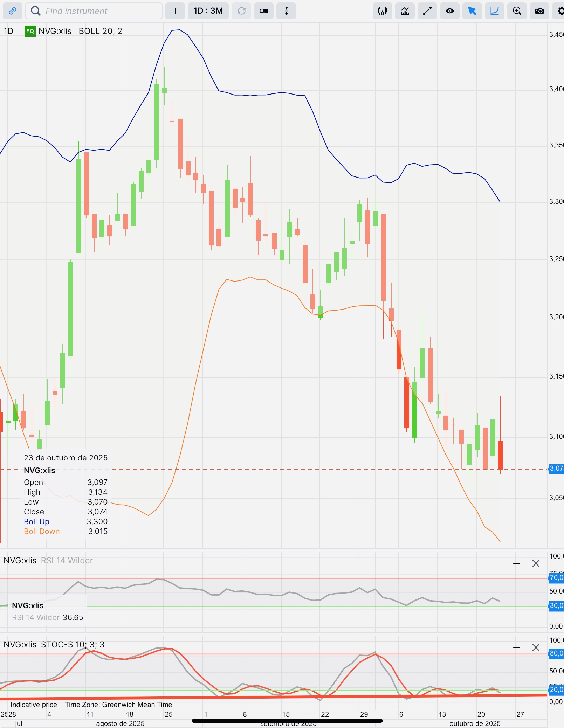Viewport: 564px width, 728px height.
Task: Click the plus add button
Action: click(x=175, y=11)
